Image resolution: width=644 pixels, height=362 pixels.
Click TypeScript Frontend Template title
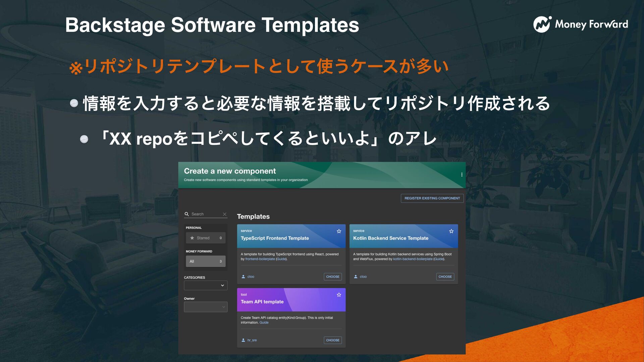click(275, 238)
